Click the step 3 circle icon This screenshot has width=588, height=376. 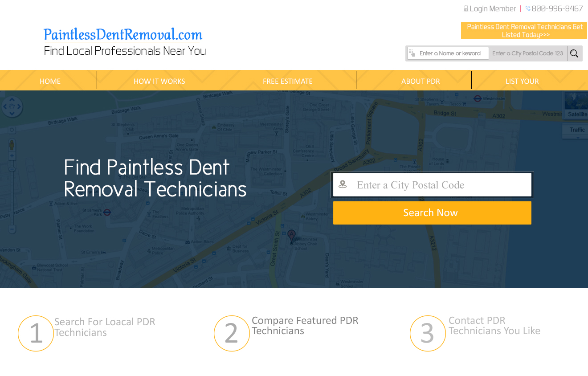pyautogui.click(x=428, y=333)
